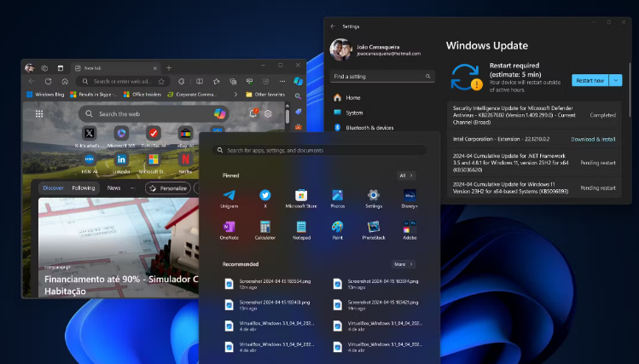
Task: Open Unigram from Start menu pinned apps
Action: tap(229, 199)
